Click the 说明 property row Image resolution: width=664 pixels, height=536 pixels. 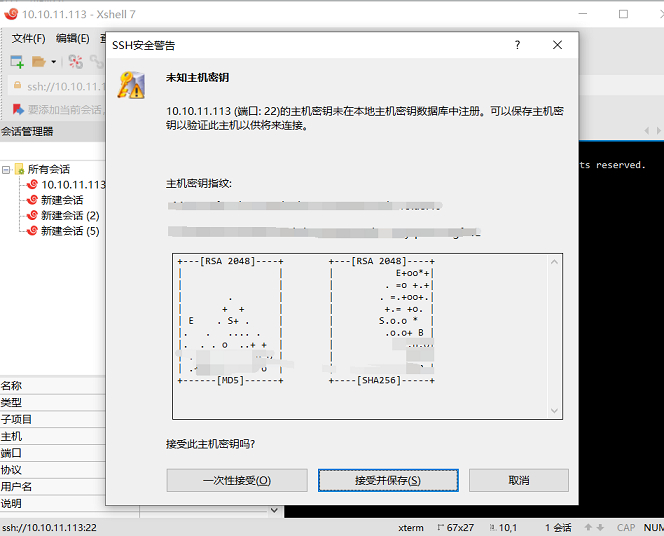(53, 503)
